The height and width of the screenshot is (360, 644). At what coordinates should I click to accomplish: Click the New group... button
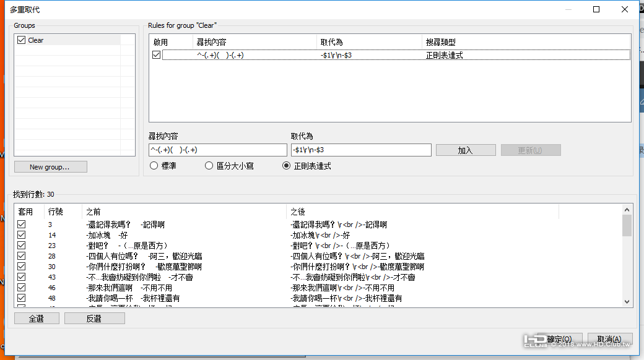51,166
